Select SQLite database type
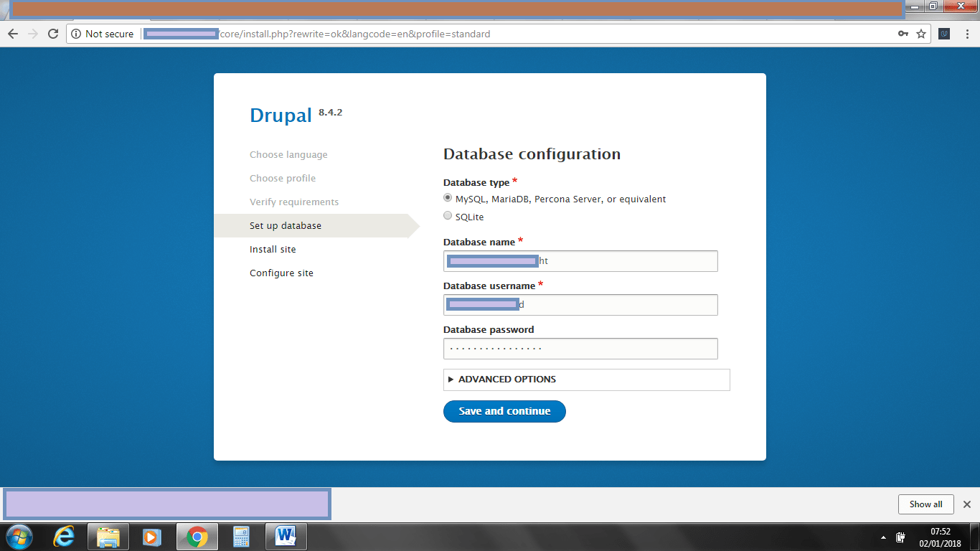 click(x=448, y=216)
